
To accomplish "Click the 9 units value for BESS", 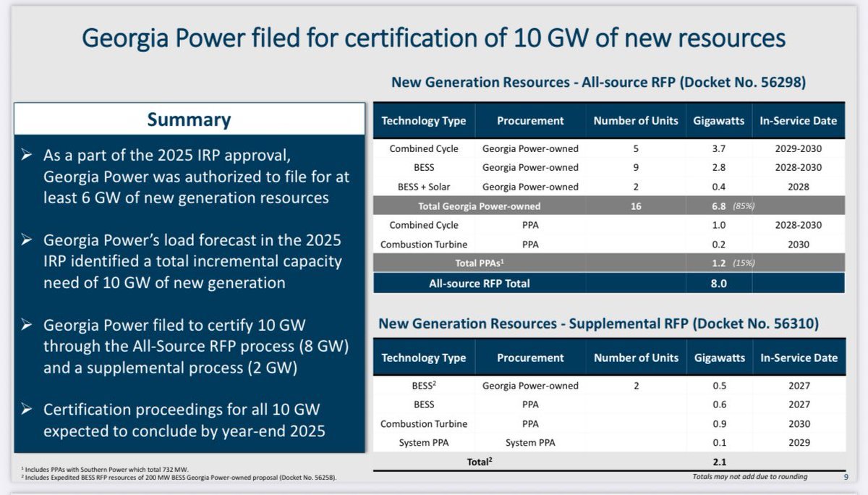I will coord(636,167).
